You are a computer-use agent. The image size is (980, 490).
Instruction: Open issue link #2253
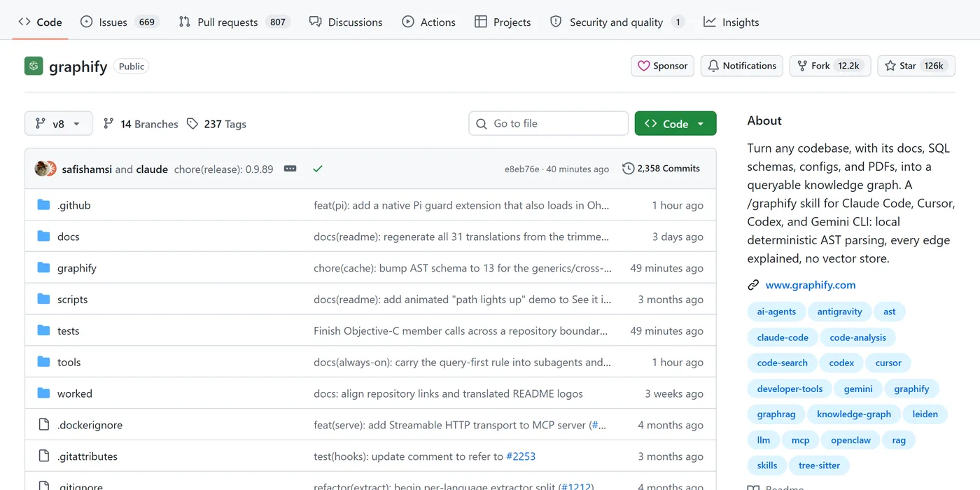(521, 456)
